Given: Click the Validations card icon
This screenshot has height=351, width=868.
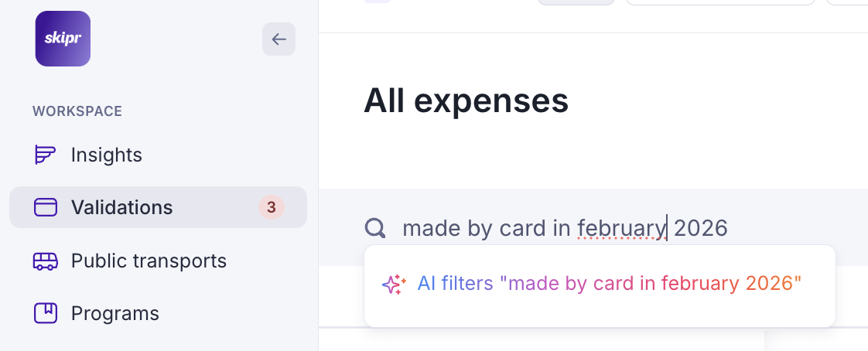Looking at the screenshot, I should coord(46,207).
